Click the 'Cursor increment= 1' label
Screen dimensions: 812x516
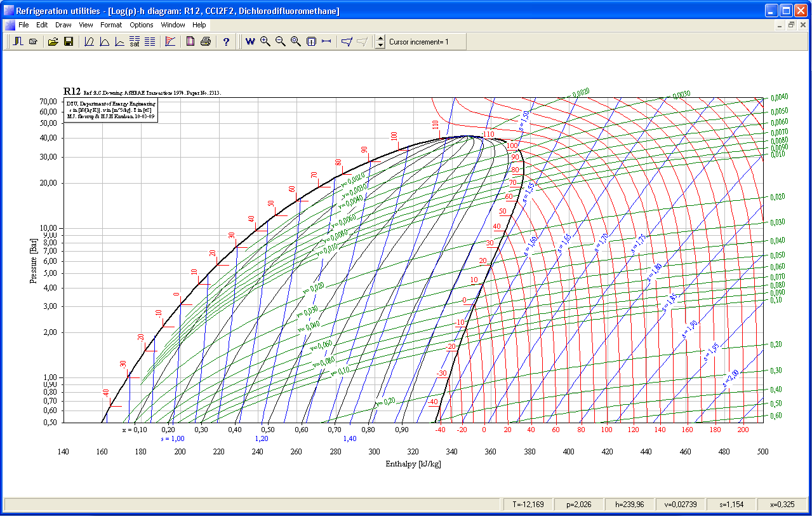419,42
